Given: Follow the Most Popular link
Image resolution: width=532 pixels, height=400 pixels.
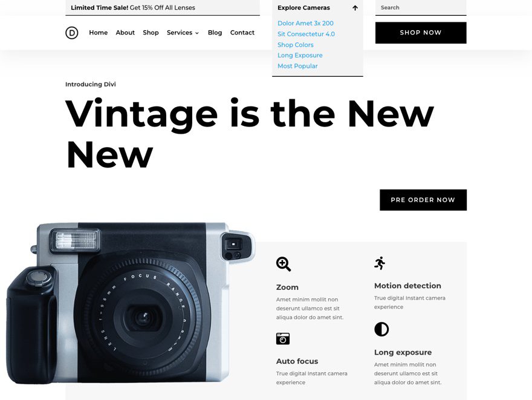Looking at the screenshot, I should click(297, 66).
